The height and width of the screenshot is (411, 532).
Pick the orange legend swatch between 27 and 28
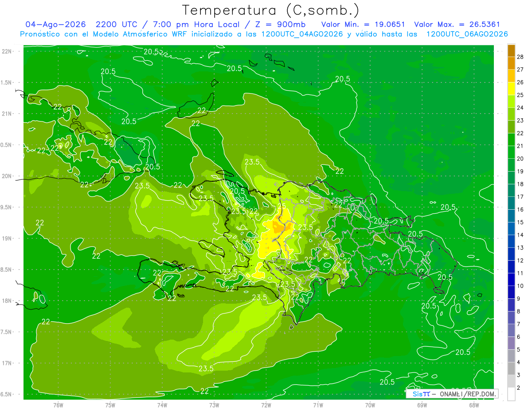[511, 63]
